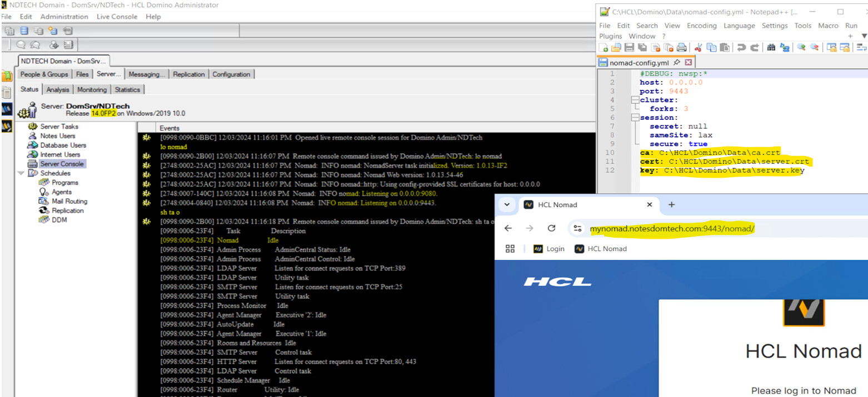Open the Plugins menu in Notepad++

pyautogui.click(x=611, y=36)
